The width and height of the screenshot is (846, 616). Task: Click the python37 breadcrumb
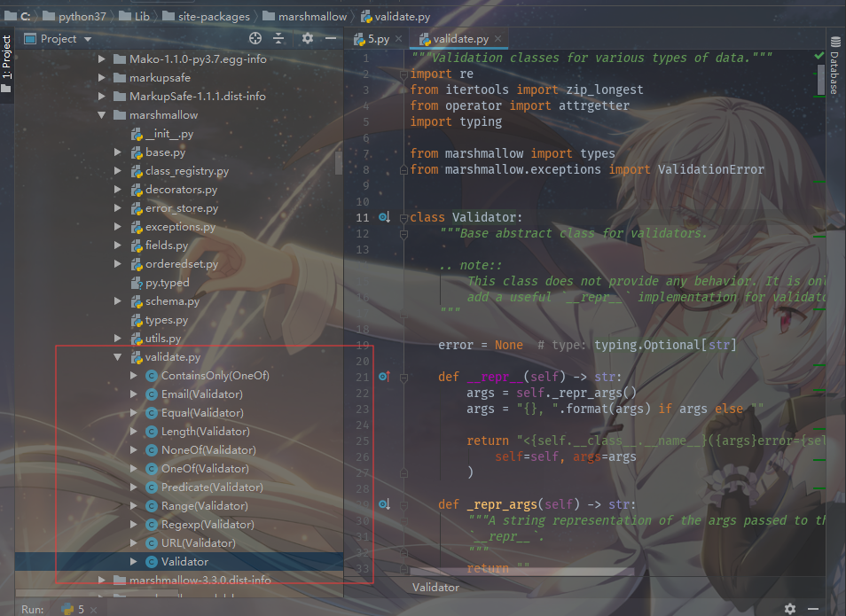[x=75, y=16]
